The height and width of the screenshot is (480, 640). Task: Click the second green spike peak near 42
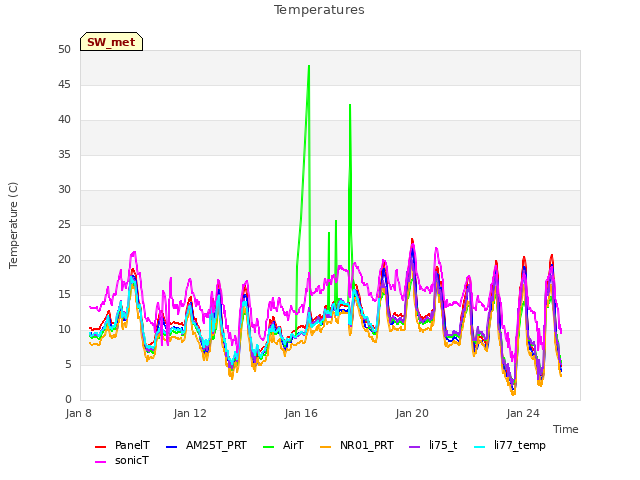point(350,105)
